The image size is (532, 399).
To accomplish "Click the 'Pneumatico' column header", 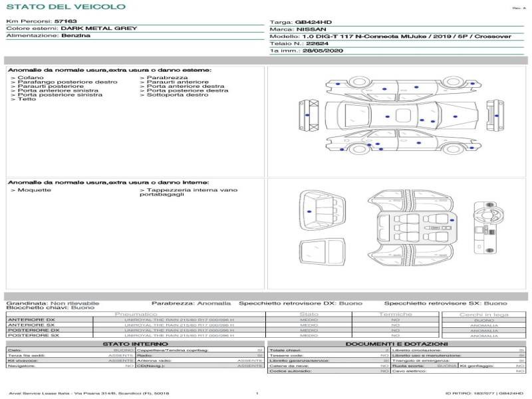I will [x=136, y=314].
